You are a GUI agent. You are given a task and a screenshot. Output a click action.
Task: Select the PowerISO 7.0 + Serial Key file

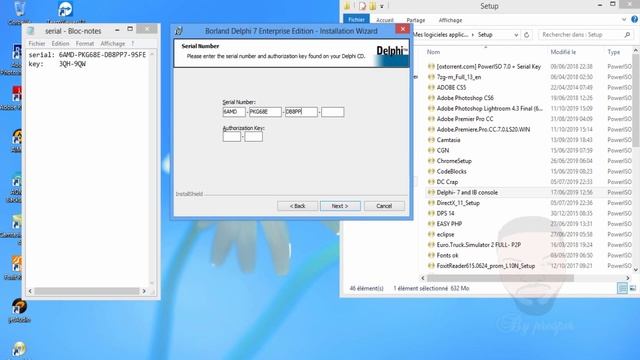489,67
